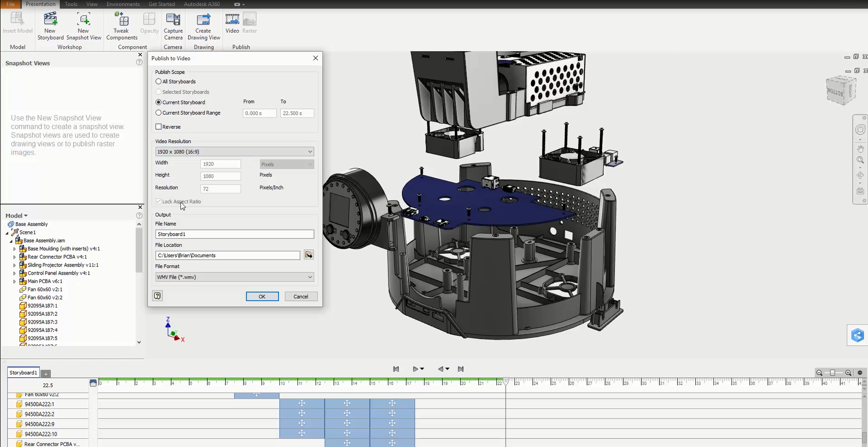868x447 pixels.
Task: Select the Tweak Components tool
Action: tap(121, 27)
